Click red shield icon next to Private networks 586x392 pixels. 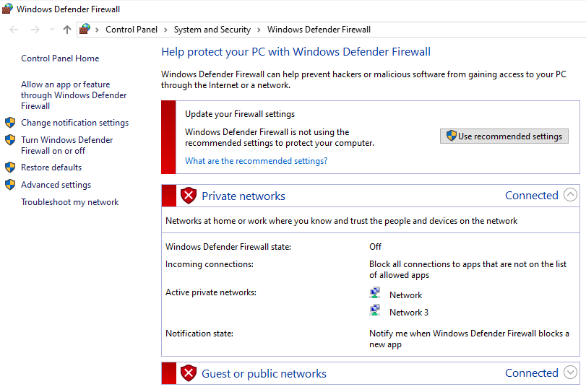tap(189, 195)
